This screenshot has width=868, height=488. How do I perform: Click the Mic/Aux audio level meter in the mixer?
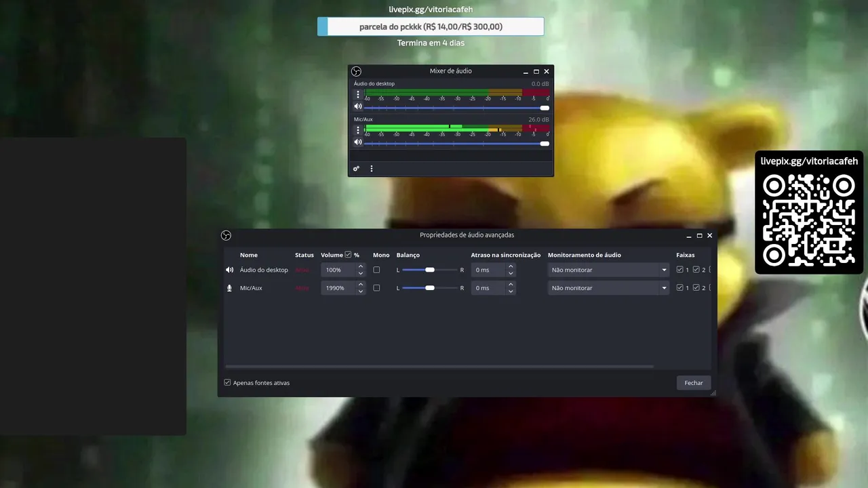[x=456, y=127]
